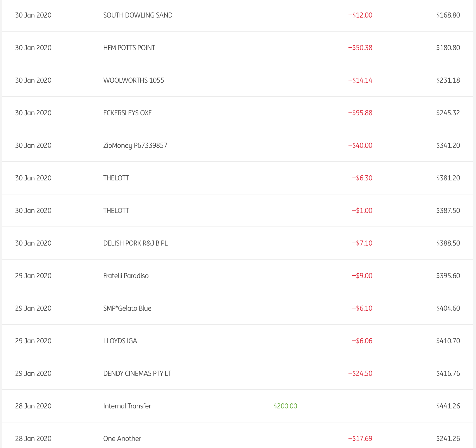Click the $200.00 credit amount
The width and height of the screenshot is (476, 448).
pyautogui.click(x=285, y=406)
